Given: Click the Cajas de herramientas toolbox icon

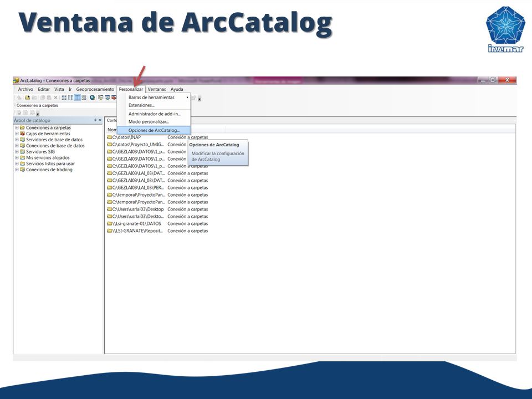Looking at the screenshot, I should (x=22, y=134).
